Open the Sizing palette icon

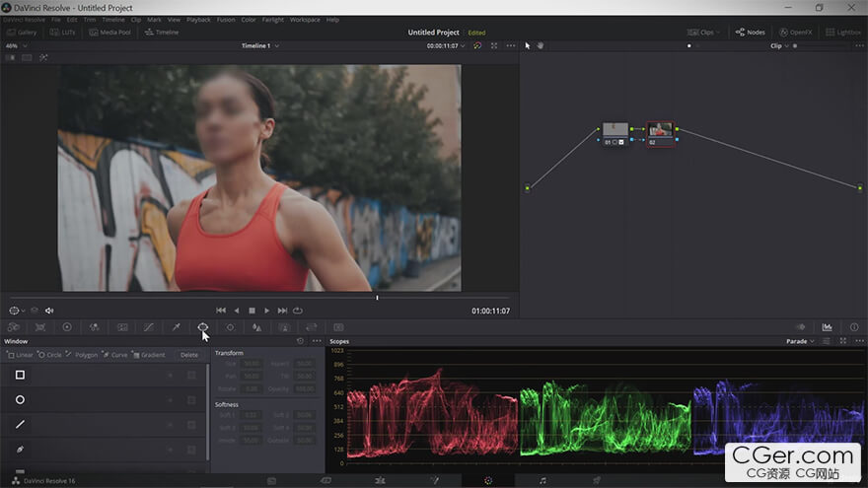[x=312, y=327]
